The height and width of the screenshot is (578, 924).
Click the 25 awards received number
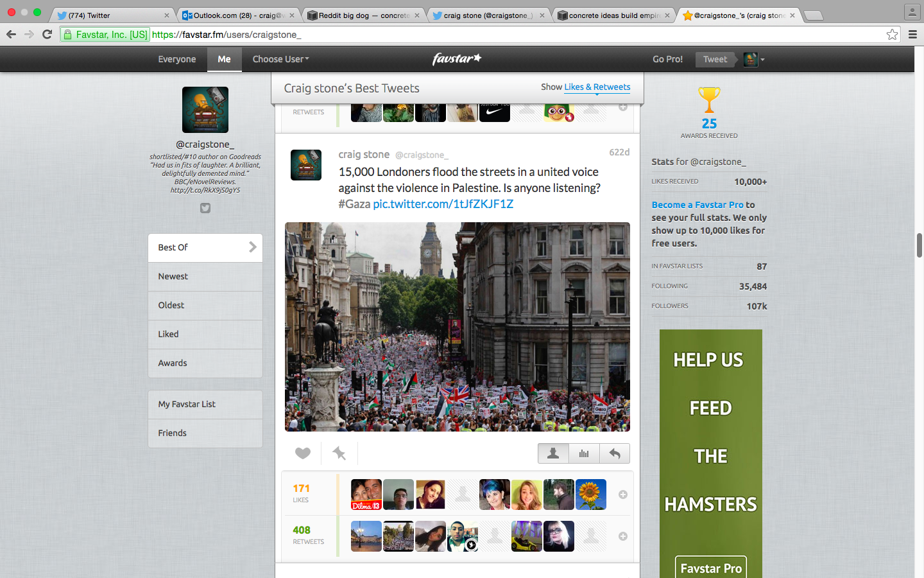point(709,124)
